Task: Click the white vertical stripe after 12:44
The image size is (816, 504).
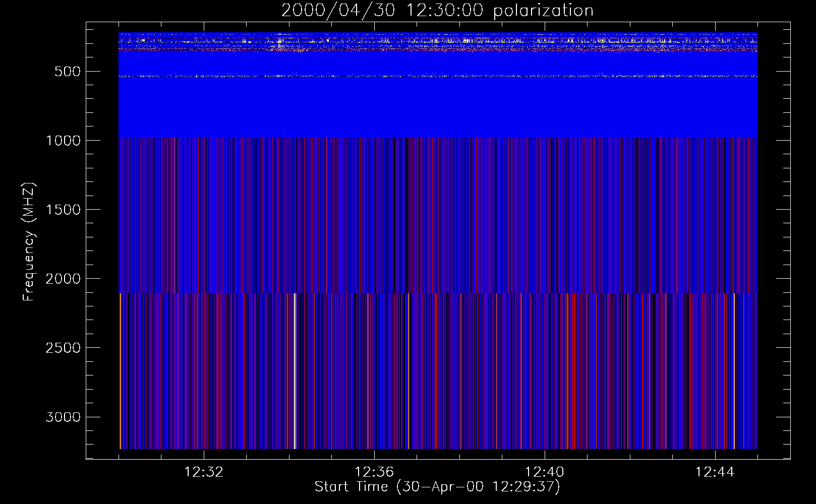Action: (733, 370)
